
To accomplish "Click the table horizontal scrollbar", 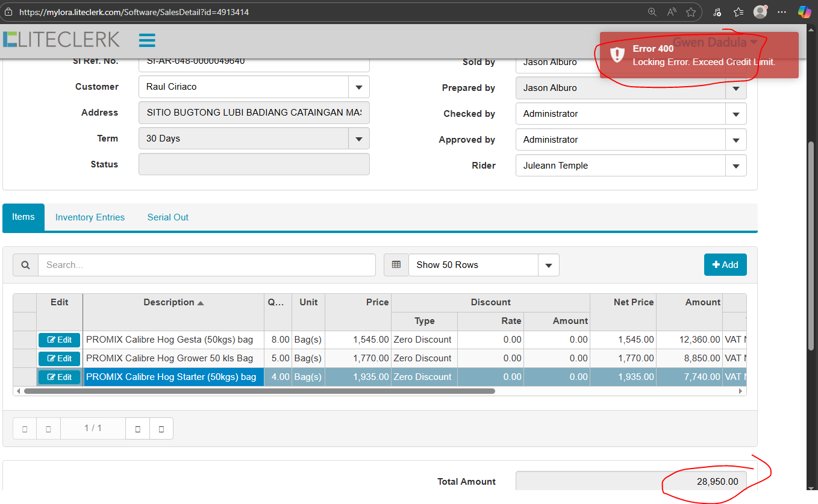I will 259,391.
